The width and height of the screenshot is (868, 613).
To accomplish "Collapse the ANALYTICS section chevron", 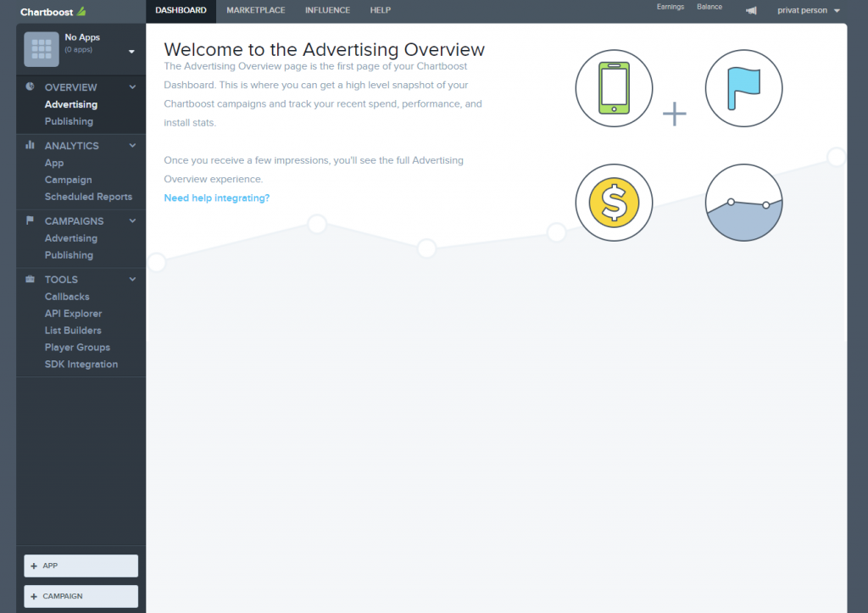I will tap(132, 145).
